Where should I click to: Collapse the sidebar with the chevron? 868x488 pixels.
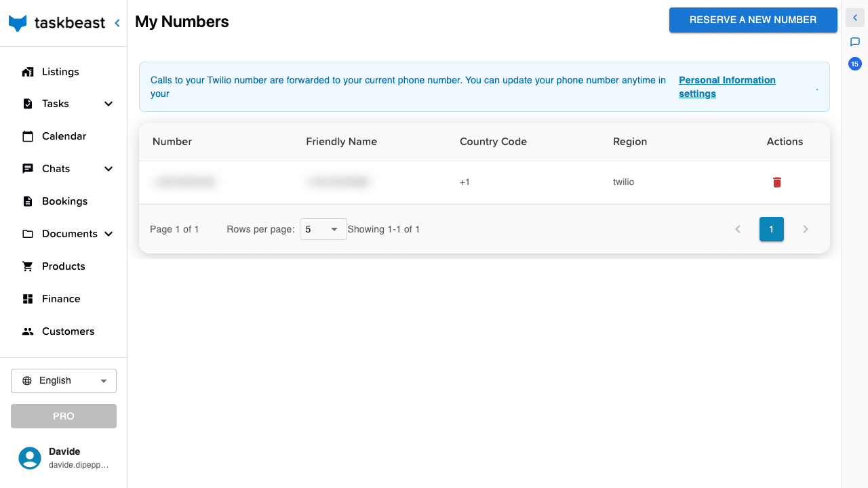(x=117, y=23)
